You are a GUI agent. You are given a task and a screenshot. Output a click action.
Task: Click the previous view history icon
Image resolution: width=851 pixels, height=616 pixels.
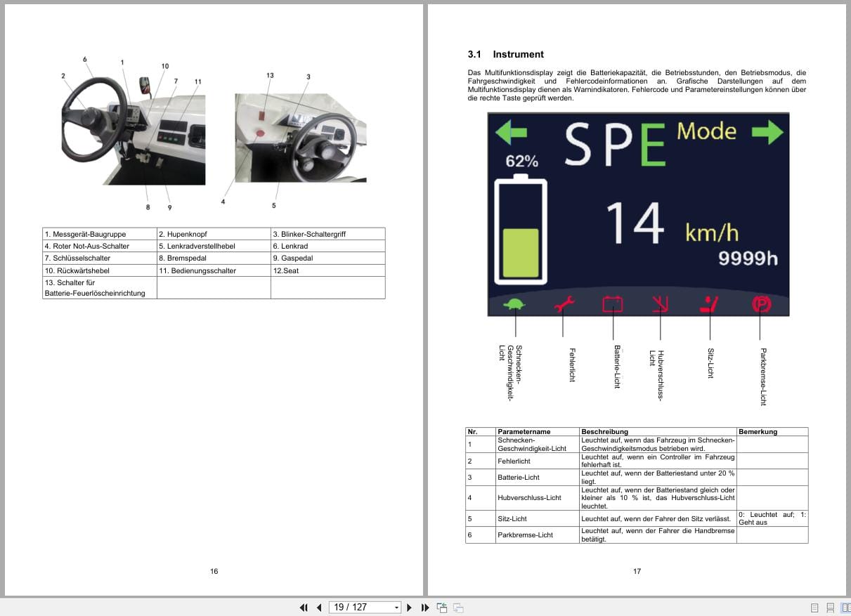442,607
